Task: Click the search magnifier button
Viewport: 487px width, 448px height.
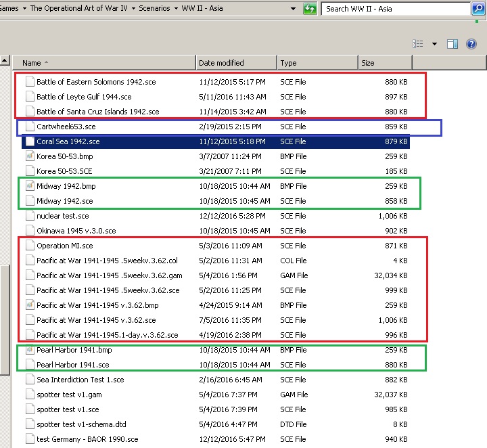Action: [478, 8]
